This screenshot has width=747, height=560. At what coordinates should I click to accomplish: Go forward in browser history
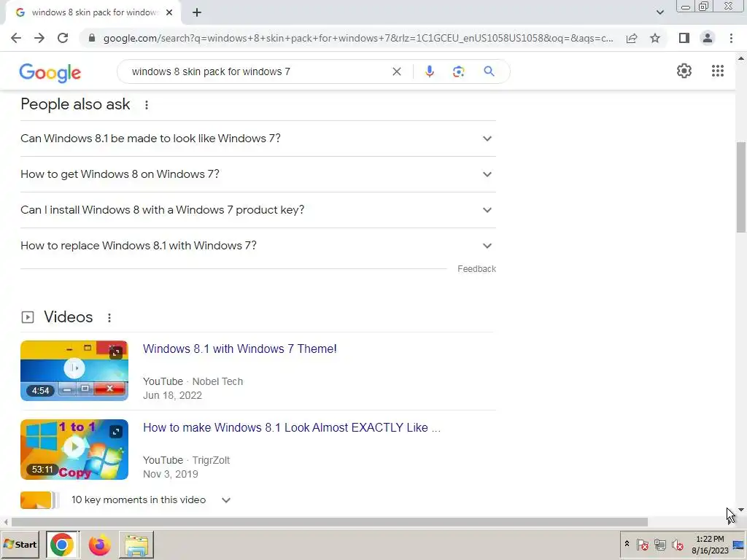[x=39, y=38]
